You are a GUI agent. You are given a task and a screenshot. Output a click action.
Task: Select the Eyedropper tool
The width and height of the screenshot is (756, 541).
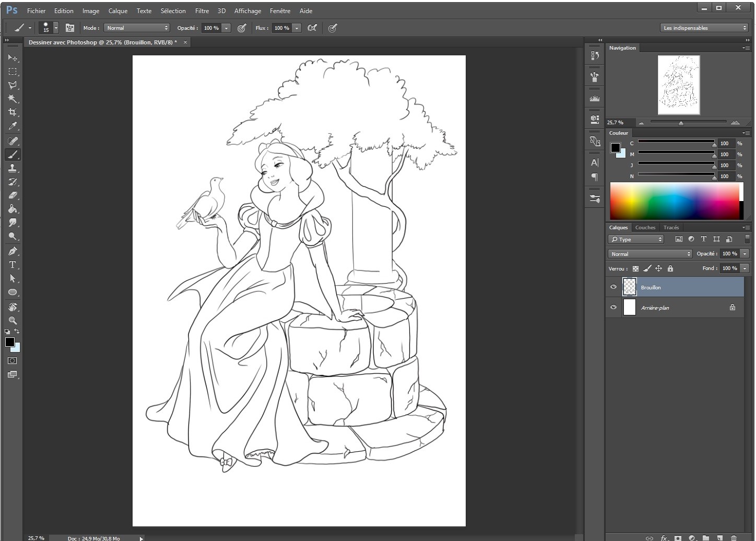(13, 126)
